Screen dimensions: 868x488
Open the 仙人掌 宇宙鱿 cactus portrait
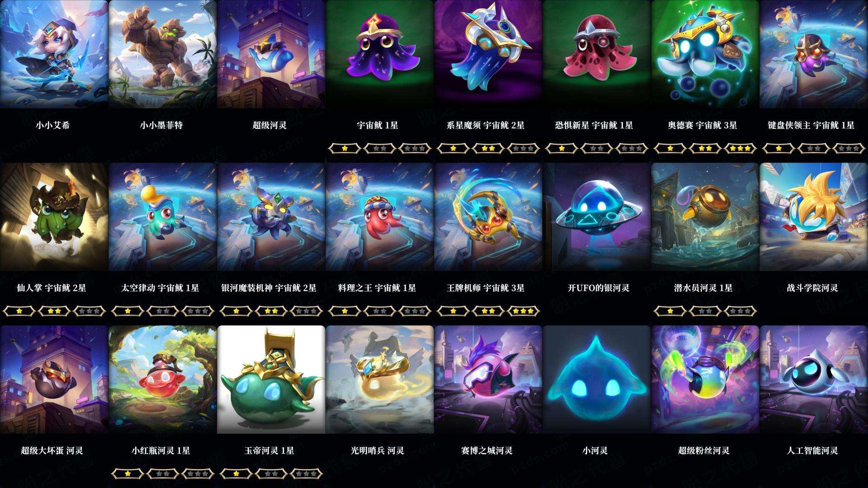54,217
